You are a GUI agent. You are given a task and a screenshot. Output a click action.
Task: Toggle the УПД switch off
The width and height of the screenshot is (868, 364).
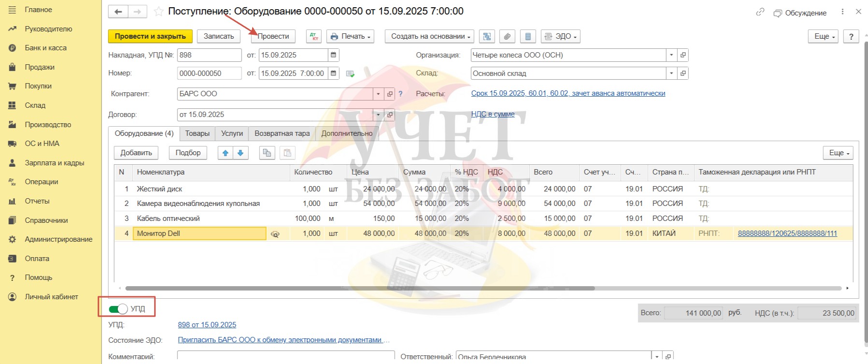pos(118,309)
